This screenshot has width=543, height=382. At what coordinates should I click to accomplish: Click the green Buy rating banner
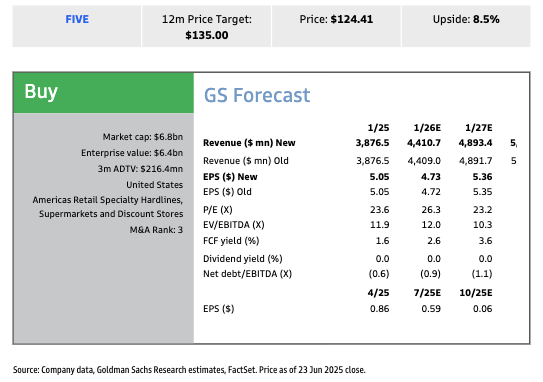pos(104,93)
